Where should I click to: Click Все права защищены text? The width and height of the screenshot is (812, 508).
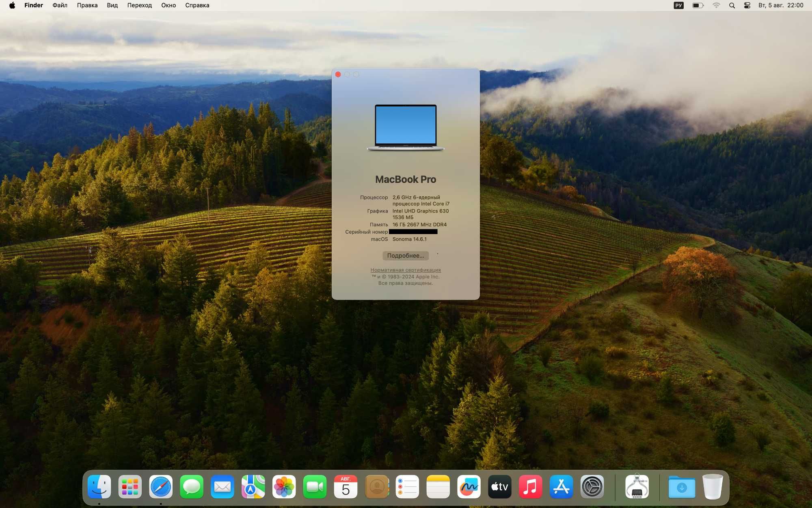pyautogui.click(x=406, y=283)
